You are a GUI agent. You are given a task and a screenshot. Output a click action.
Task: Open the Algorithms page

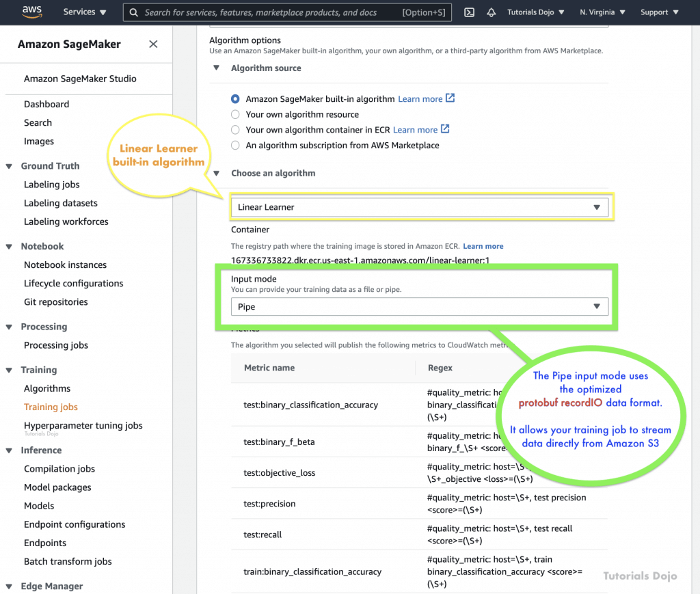click(47, 388)
